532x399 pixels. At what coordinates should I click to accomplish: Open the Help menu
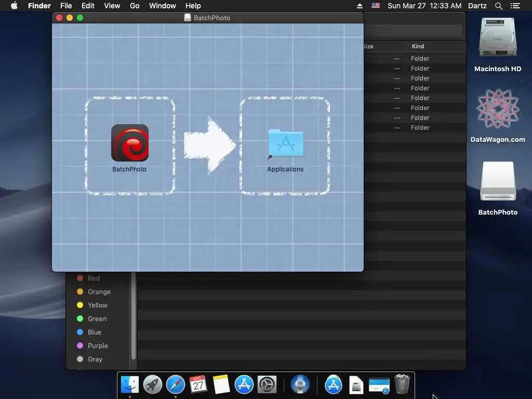[x=193, y=6]
